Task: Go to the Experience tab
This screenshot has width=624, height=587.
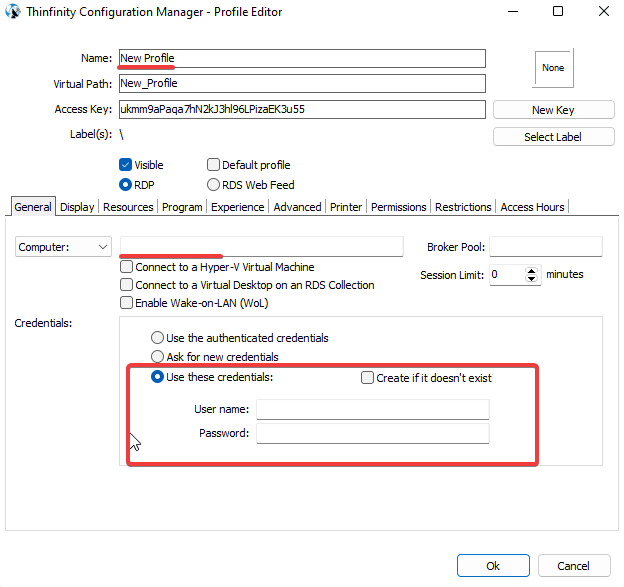Action: pyautogui.click(x=238, y=207)
